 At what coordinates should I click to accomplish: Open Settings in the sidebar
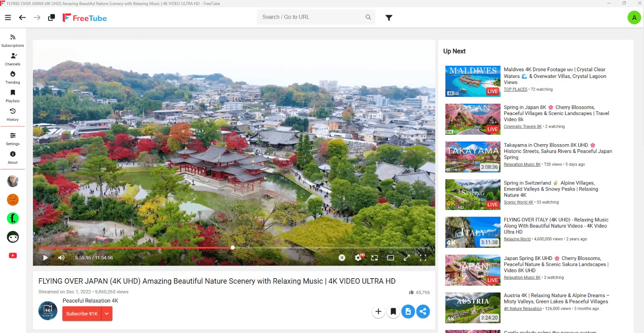(13, 139)
